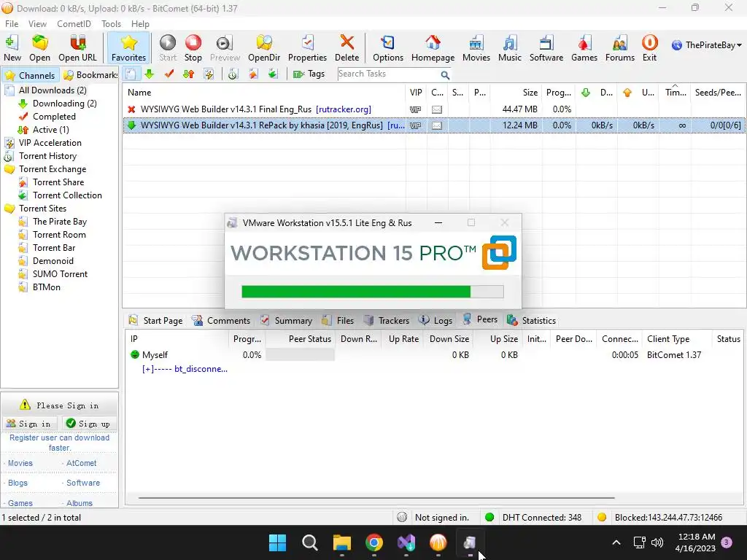Screen dimensions: 747x560
Task: Click the peers panel horizontal scrollbar
Action: pos(376,498)
